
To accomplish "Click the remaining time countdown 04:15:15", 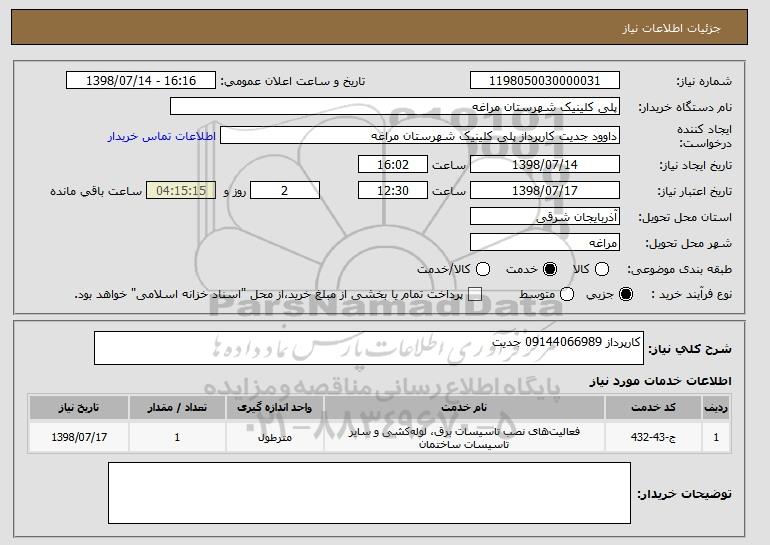I will tap(181, 191).
